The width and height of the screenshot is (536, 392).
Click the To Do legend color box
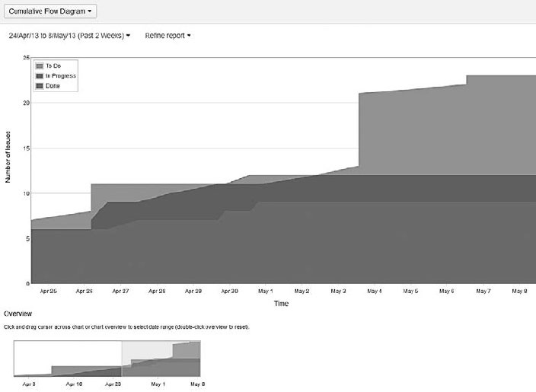tap(39, 66)
